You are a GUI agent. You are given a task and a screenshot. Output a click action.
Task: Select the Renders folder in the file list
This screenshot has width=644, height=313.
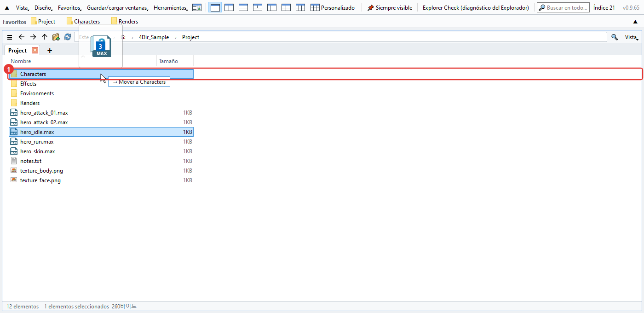click(101, 103)
